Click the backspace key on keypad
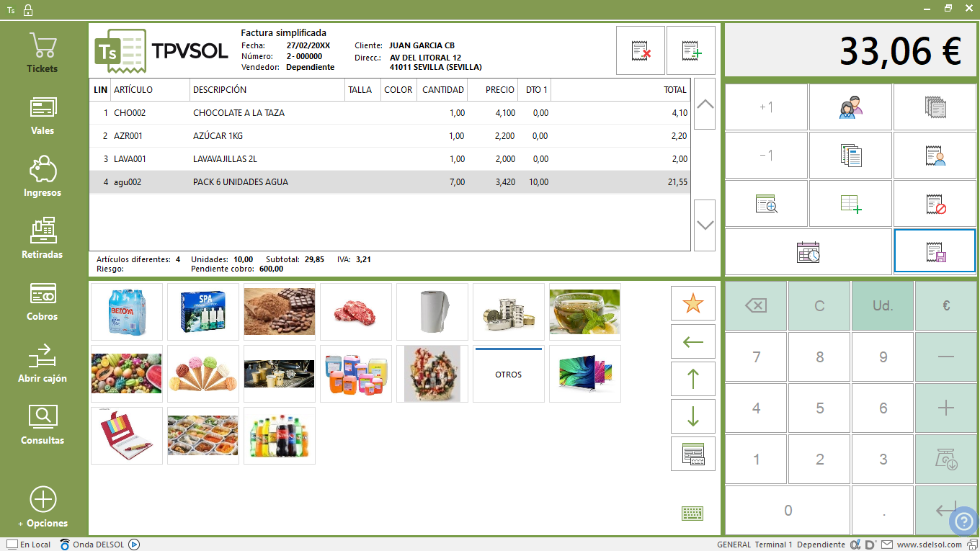This screenshot has width=980, height=551. click(x=756, y=305)
